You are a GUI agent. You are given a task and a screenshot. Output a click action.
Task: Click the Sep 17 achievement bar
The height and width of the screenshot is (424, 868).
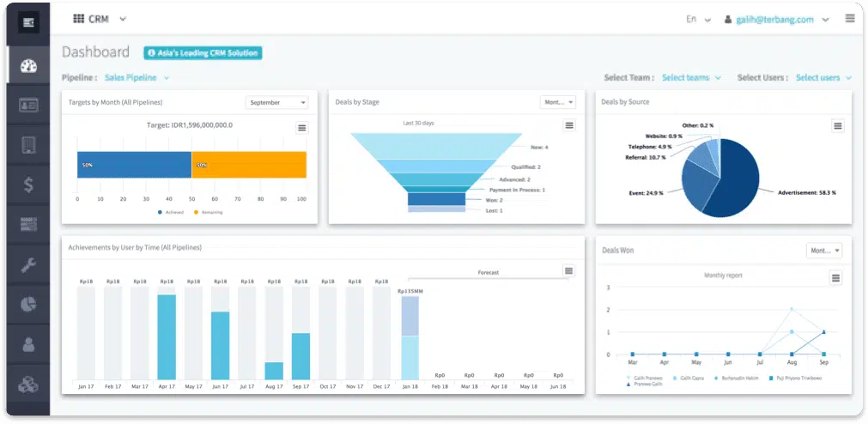pos(300,356)
